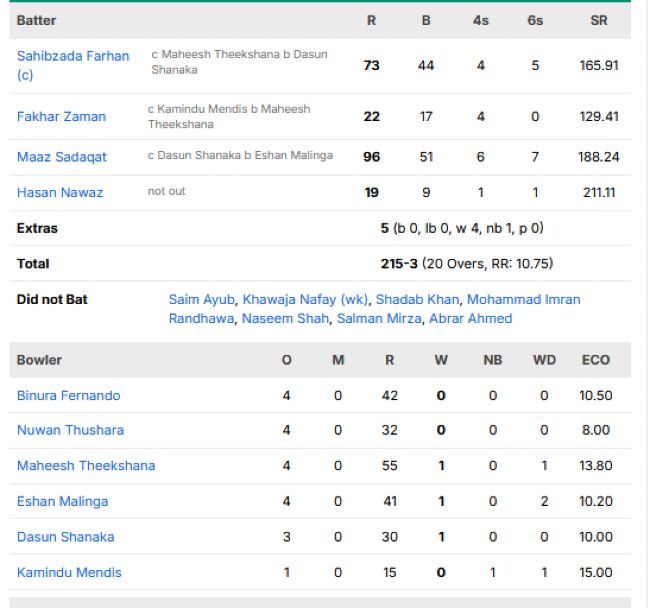Select strike rate value 188.24

coord(599,157)
